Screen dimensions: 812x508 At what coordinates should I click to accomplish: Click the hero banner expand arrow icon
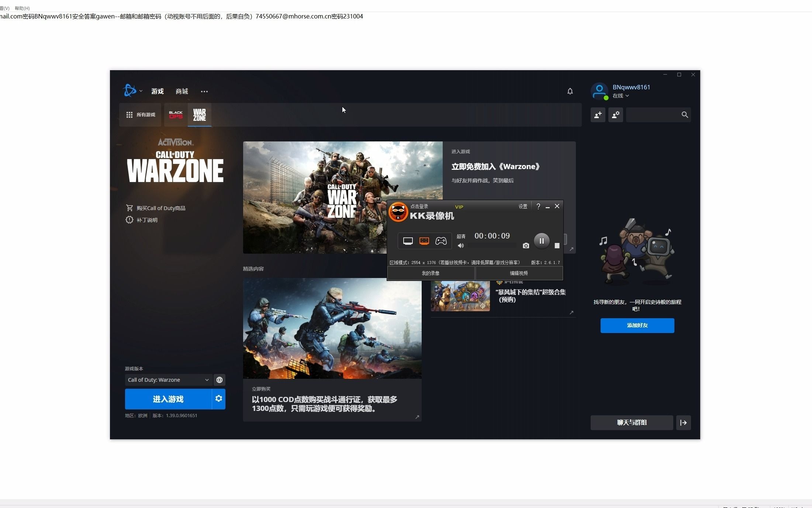coord(571,249)
